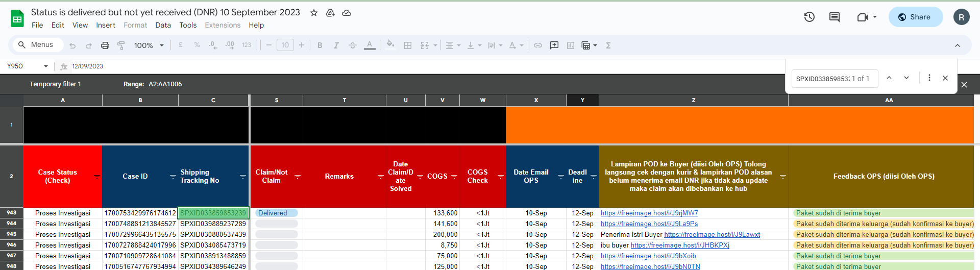Click the font size field
Image resolution: width=980 pixels, height=270 pixels.
[285, 45]
